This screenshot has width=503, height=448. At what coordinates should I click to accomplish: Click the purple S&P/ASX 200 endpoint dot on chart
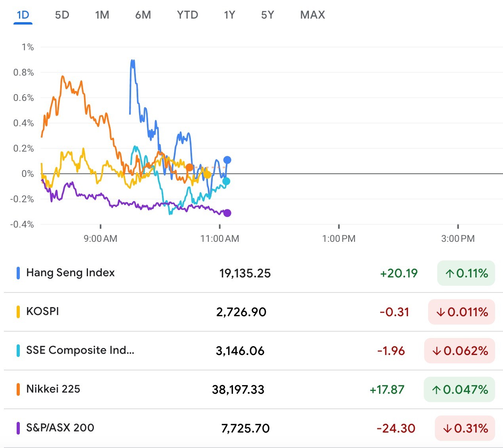pyautogui.click(x=227, y=213)
